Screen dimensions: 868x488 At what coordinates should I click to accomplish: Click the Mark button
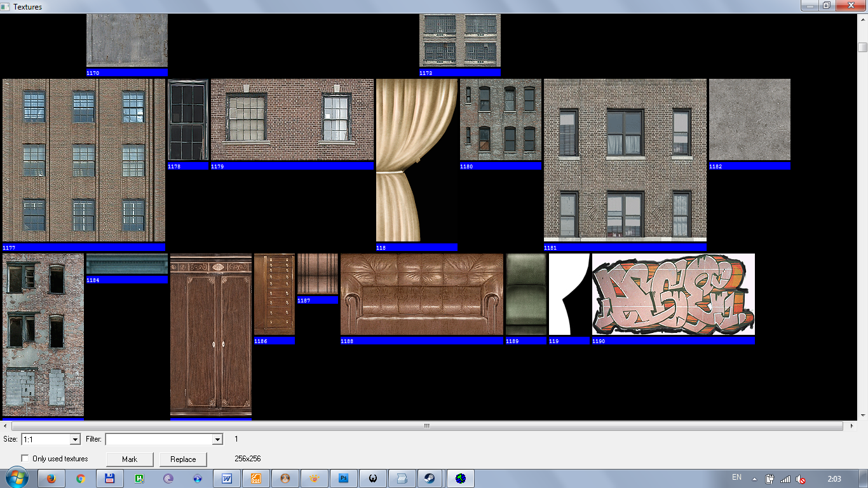click(130, 459)
